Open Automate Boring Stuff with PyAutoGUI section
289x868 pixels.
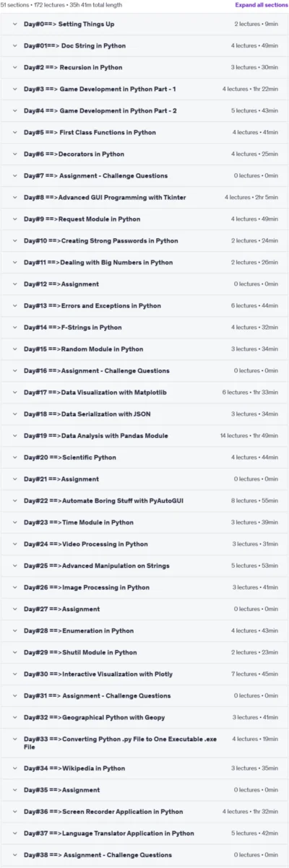point(144,500)
